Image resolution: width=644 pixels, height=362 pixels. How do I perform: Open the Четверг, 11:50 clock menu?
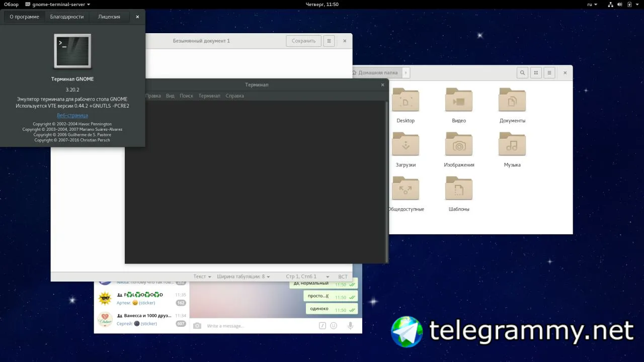click(x=322, y=5)
